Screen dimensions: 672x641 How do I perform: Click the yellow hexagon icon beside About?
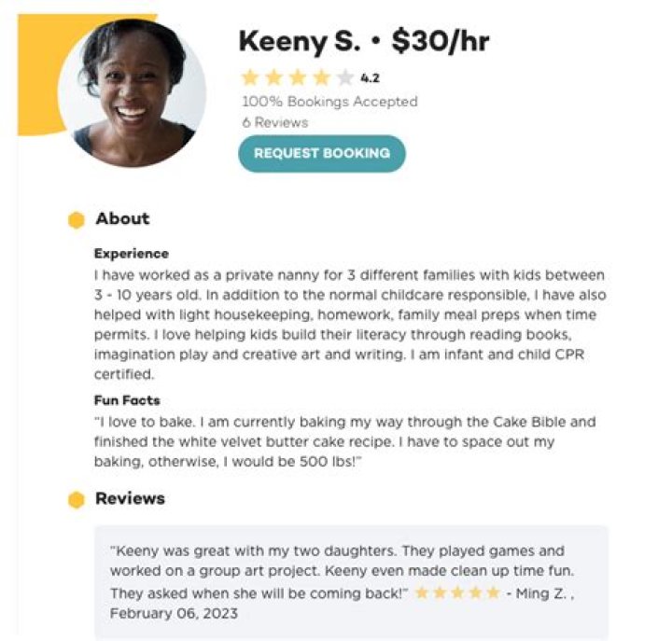tap(77, 220)
